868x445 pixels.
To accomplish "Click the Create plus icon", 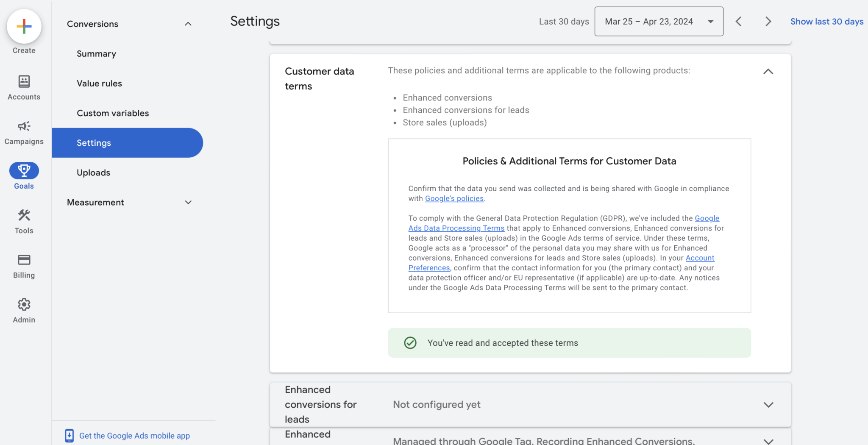I will tap(24, 26).
